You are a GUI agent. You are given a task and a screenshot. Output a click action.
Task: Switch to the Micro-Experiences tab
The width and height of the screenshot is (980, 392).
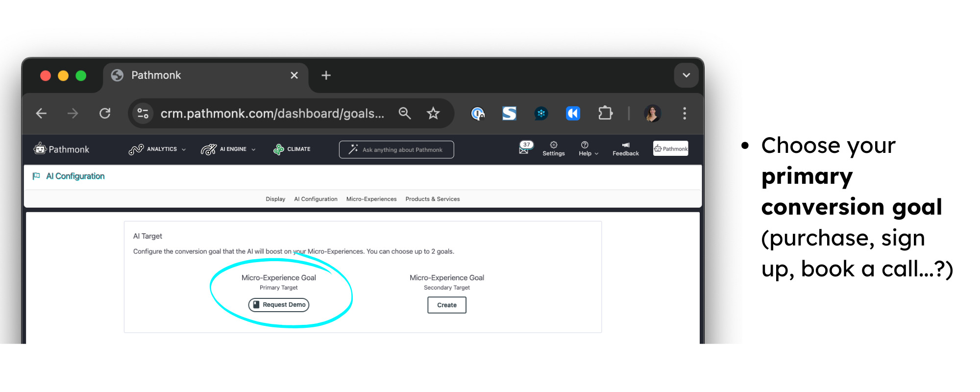coord(371,199)
